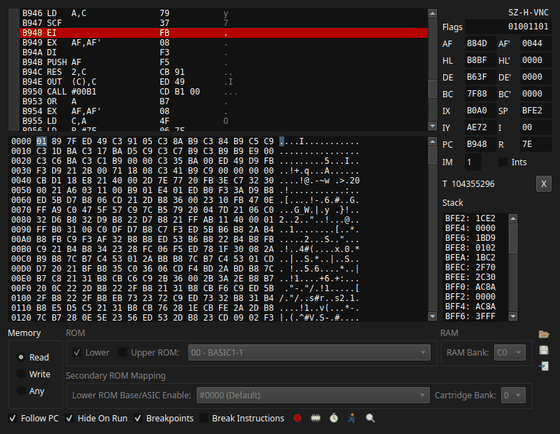Image resolution: width=560 pixels, height=434 pixels.
Task: Click the IM interrupt mode field
Action: (473, 162)
